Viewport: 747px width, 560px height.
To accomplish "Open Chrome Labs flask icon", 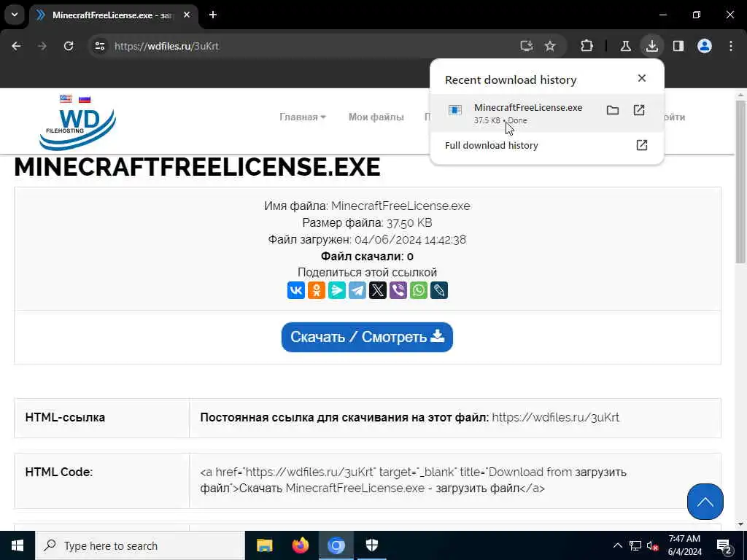I will pyautogui.click(x=625, y=46).
